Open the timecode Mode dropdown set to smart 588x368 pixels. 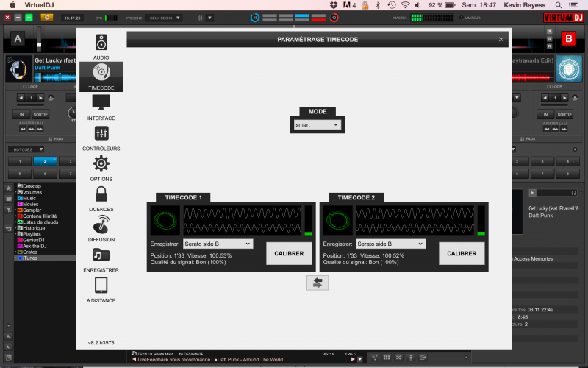(318, 124)
